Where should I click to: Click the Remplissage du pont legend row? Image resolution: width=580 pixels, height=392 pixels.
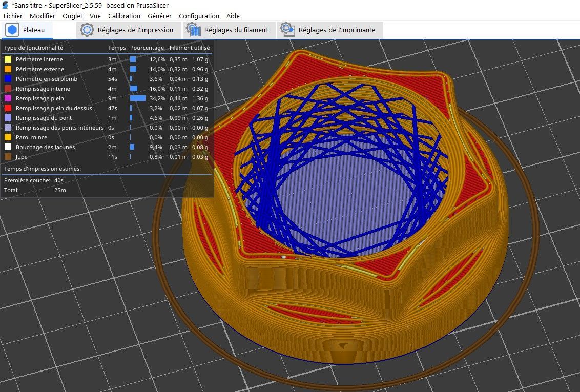107,118
